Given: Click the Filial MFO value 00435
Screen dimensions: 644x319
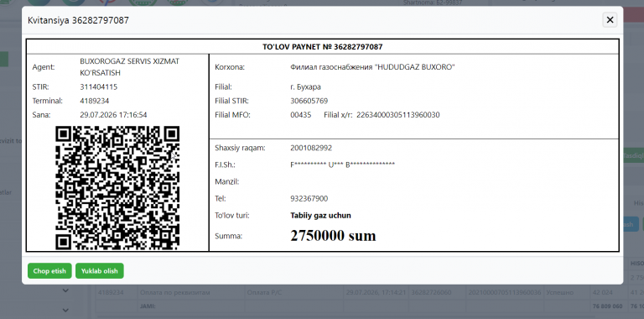Looking at the screenshot, I should [301, 115].
